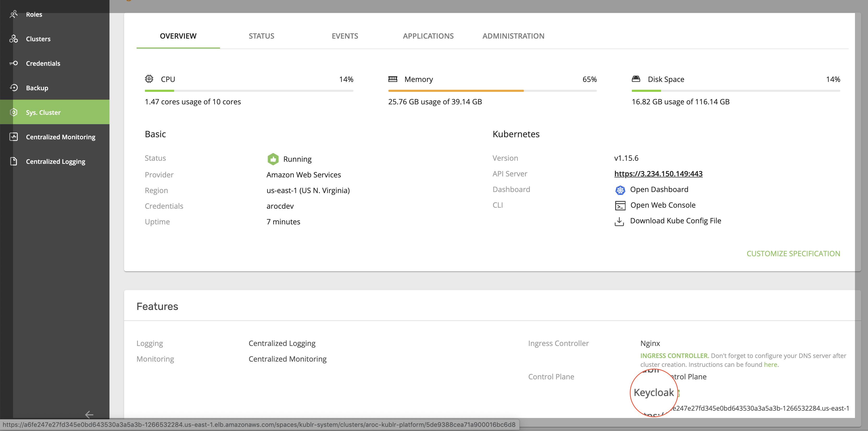Click the Backup restore icon
The height and width of the screenshot is (431, 868).
(x=14, y=88)
